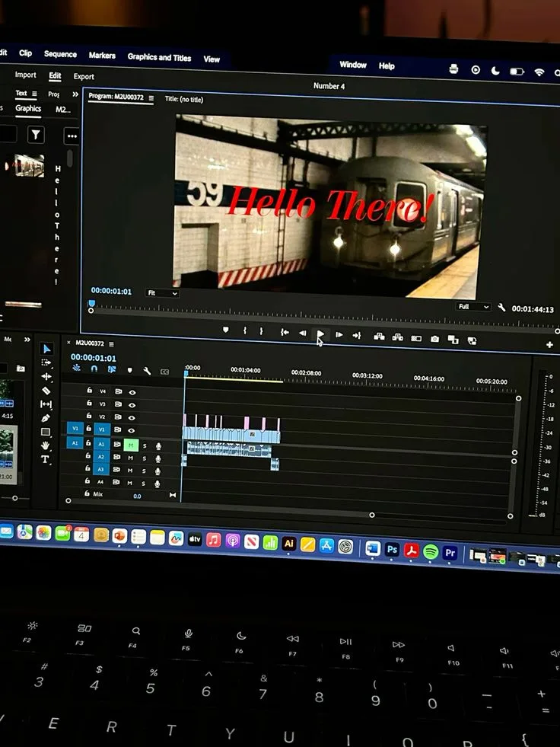
Task: Open the Window menu
Action: pyautogui.click(x=353, y=64)
